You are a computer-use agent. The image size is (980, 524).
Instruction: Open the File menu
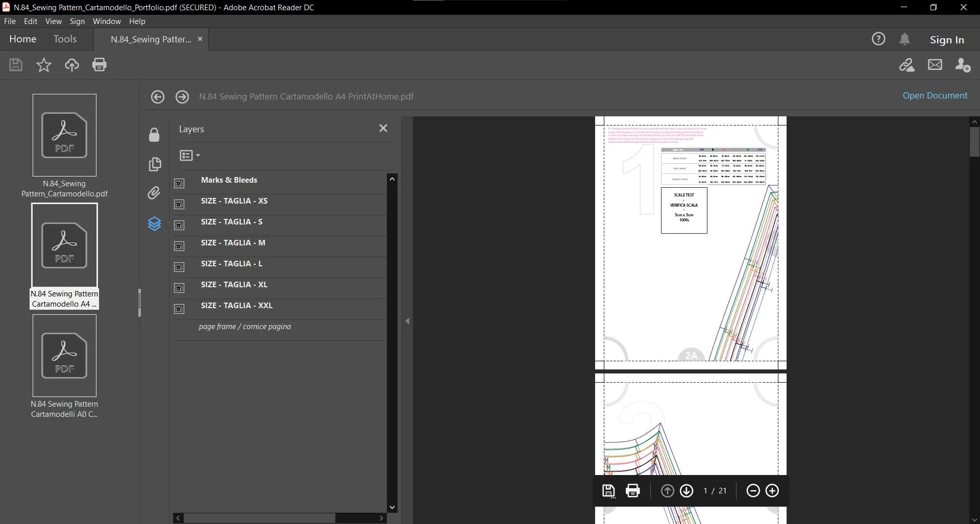[10, 21]
